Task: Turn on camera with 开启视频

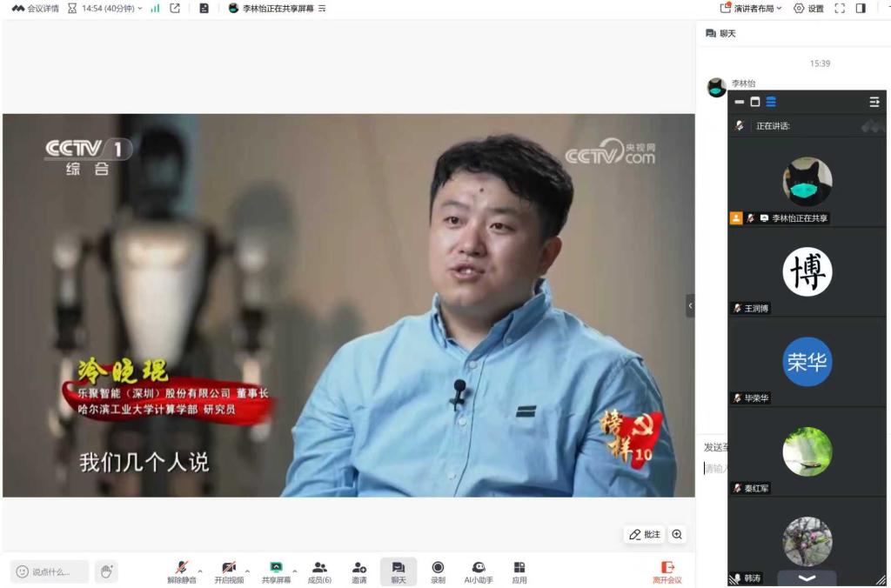Action: coord(229,567)
